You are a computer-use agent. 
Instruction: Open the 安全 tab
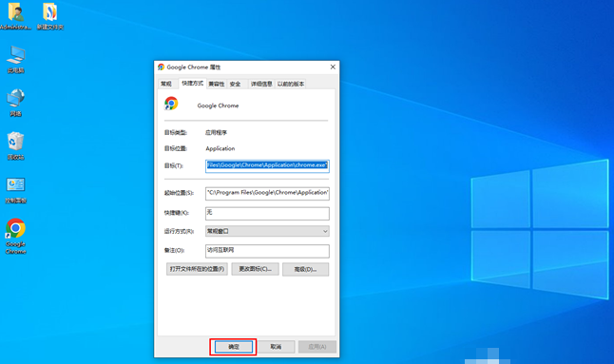click(236, 84)
